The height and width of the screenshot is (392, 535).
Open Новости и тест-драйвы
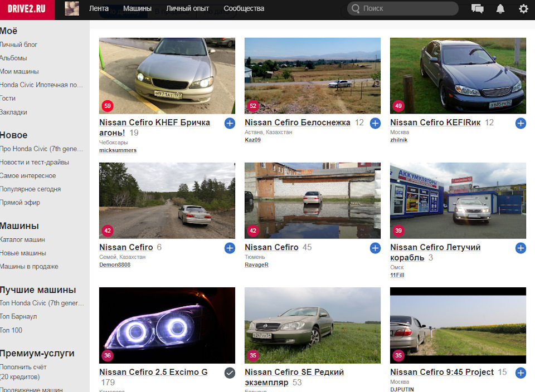click(34, 162)
